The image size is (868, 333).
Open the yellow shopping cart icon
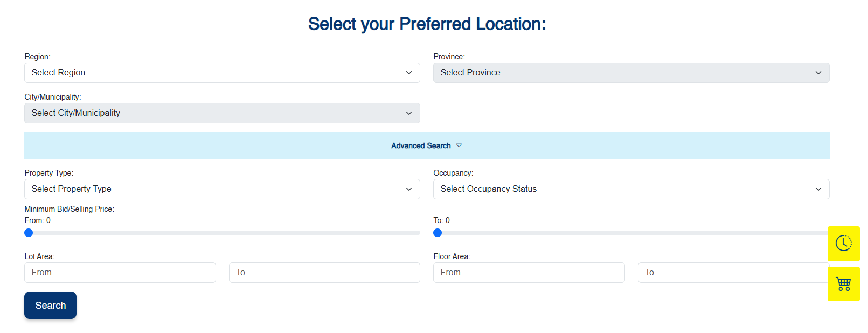coord(843,284)
